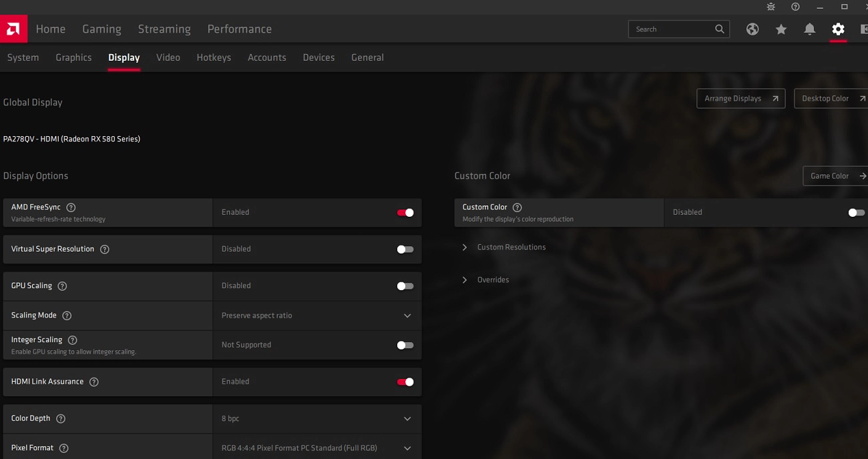Click the Arrange Displays button

tap(741, 98)
